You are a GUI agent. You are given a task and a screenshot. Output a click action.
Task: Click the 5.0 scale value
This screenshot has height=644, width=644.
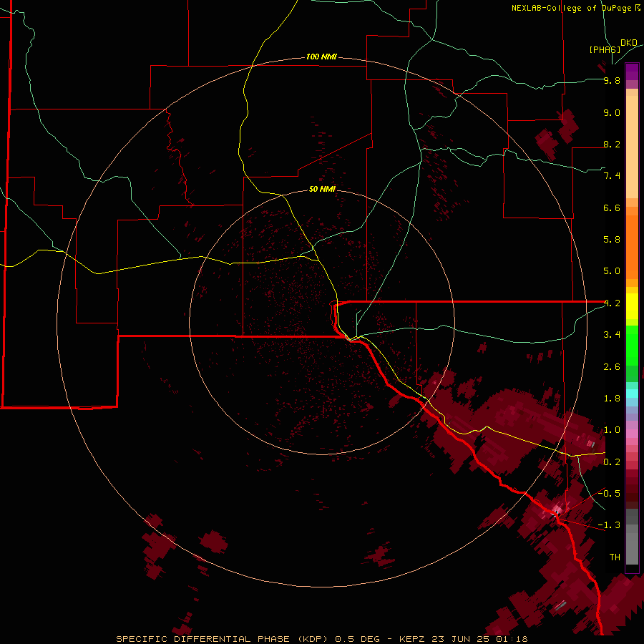coord(612,271)
